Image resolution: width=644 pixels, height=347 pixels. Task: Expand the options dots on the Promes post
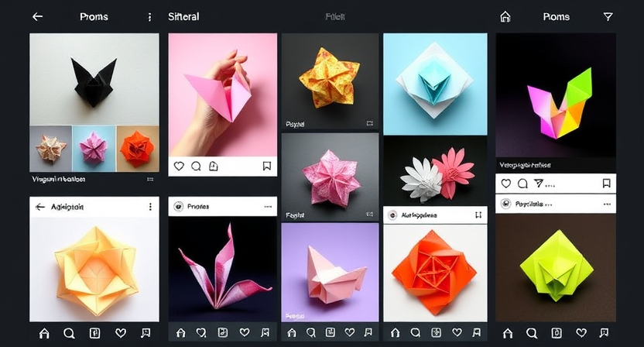pyautogui.click(x=268, y=207)
